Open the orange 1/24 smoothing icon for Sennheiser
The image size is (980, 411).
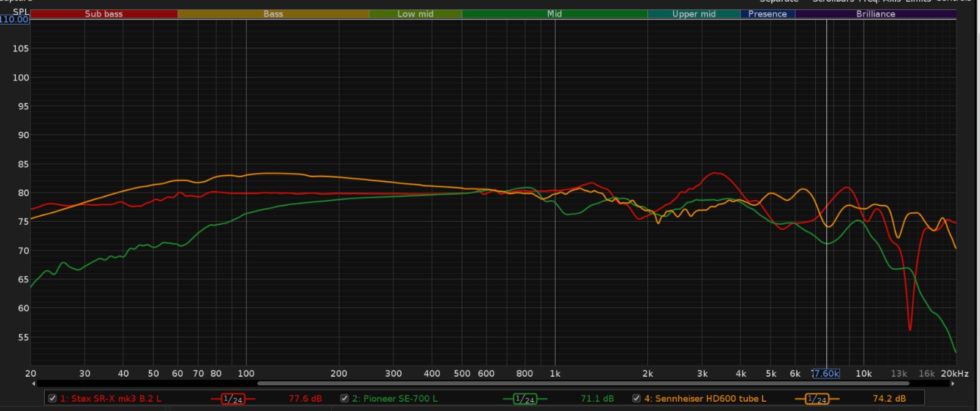coord(817,399)
